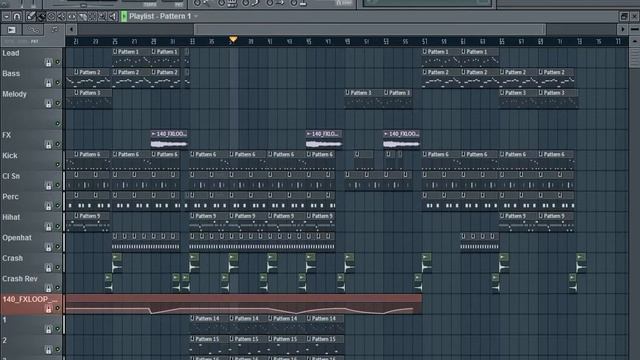
Task: Show pattern clips via the note icon
Action: (x=54, y=30)
